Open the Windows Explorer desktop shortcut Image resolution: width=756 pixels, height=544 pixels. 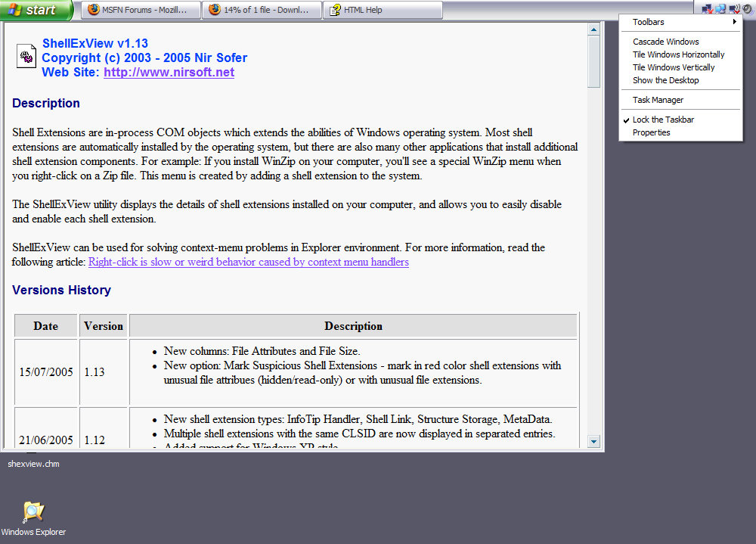(33, 519)
